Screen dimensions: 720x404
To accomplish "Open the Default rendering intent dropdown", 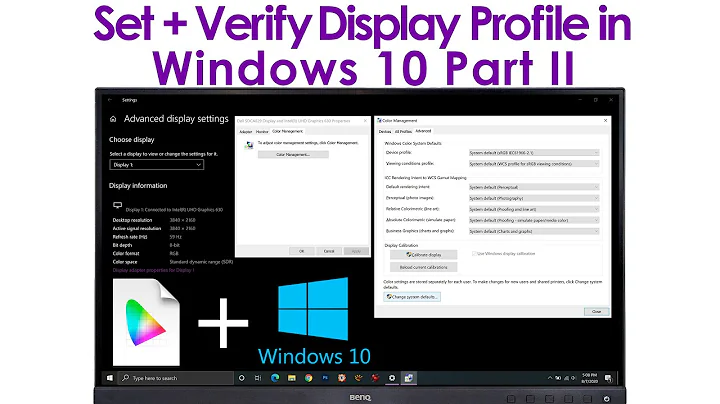I will [x=534, y=187].
